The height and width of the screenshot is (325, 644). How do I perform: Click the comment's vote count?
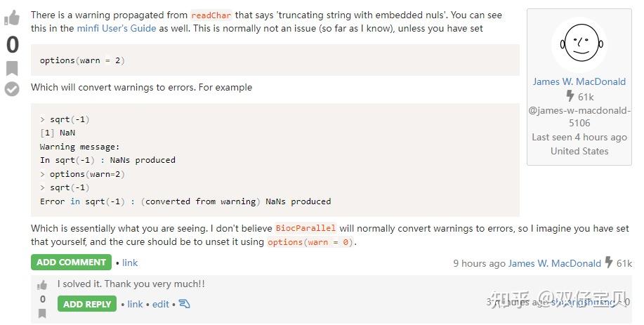coord(42,299)
